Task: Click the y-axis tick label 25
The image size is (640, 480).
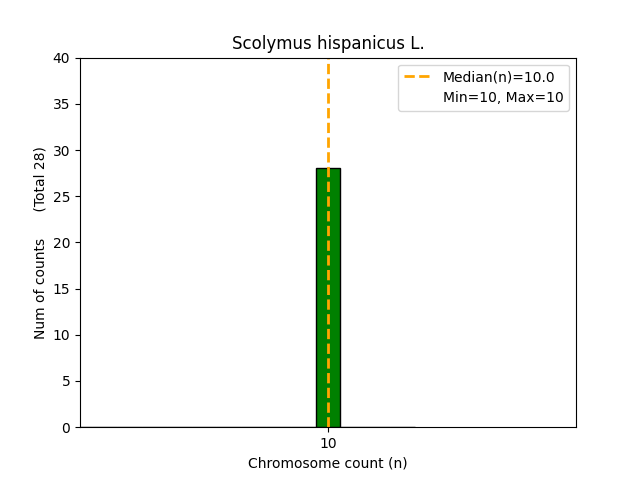Action: (62, 197)
